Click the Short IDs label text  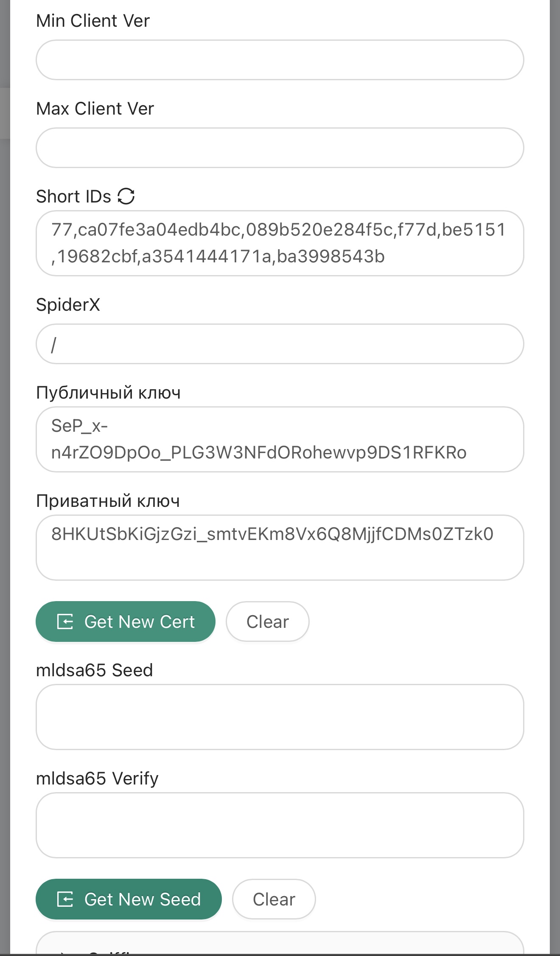click(73, 197)
